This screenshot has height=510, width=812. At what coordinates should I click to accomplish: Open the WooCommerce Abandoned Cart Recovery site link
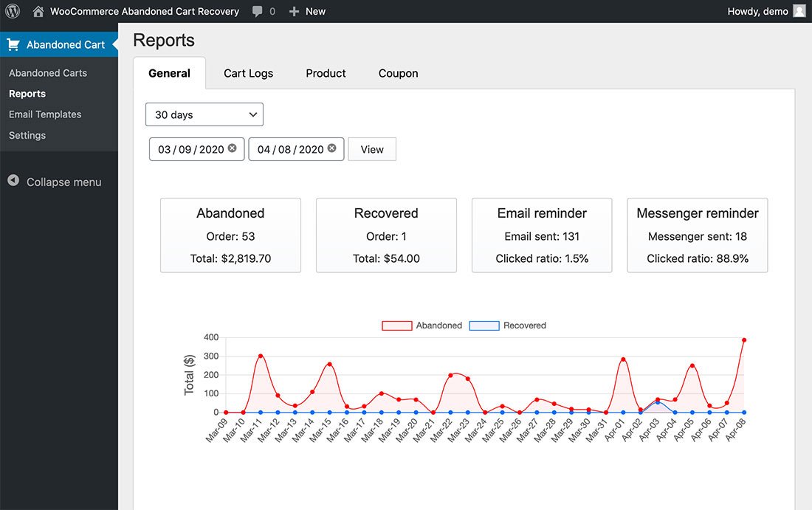pos(145,11)
